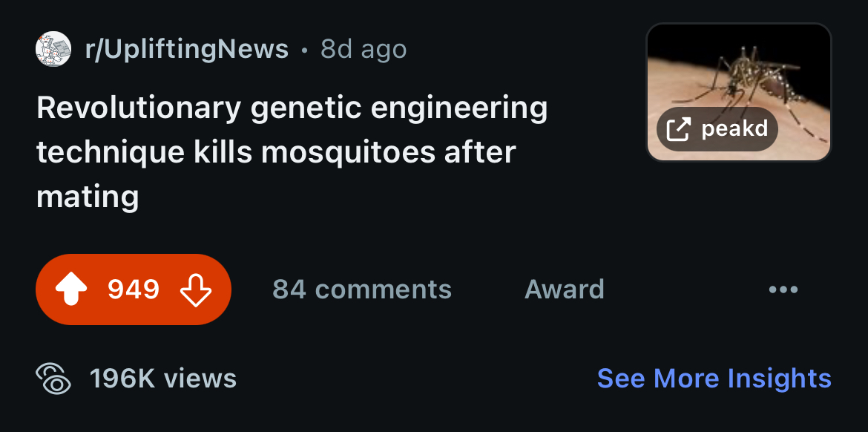This screenshot has width=868, height=432.
Task: Open the mosquito thumbnail image
Action: 738,92
